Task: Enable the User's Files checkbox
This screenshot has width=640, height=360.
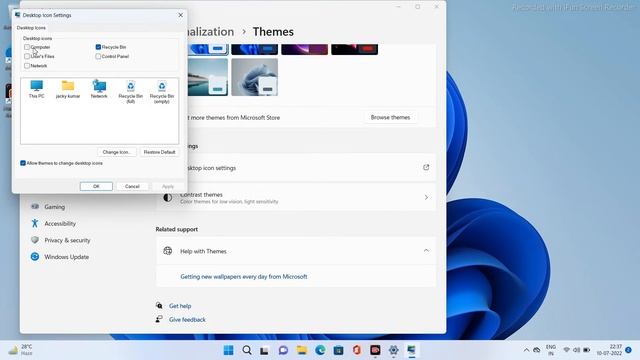Action: click(27, 56)
